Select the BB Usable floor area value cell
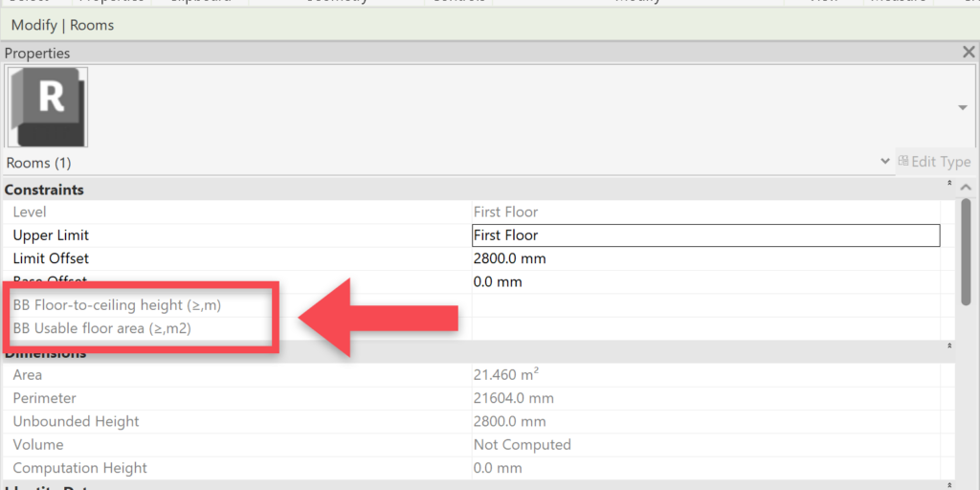Screen dimensions: 980x490 point(705,328)
